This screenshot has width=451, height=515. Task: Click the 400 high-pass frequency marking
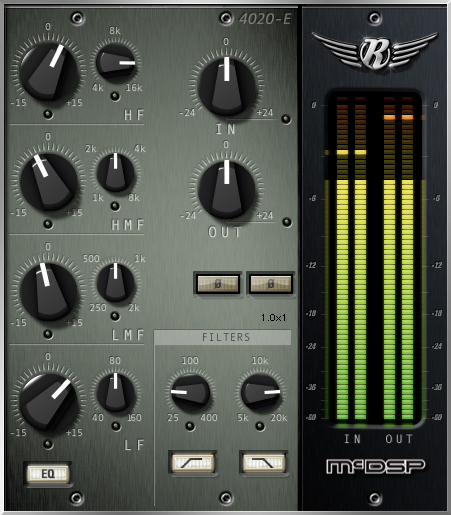coord(209,417)
